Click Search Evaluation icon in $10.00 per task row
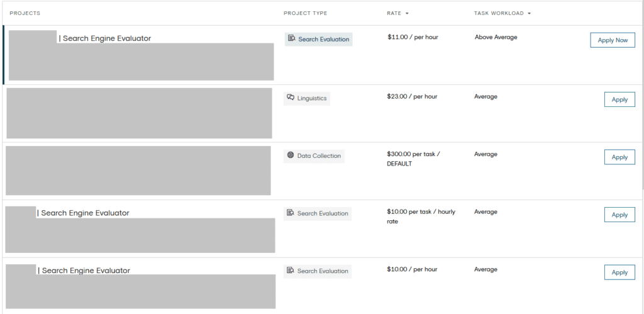 tap(291, 213)
